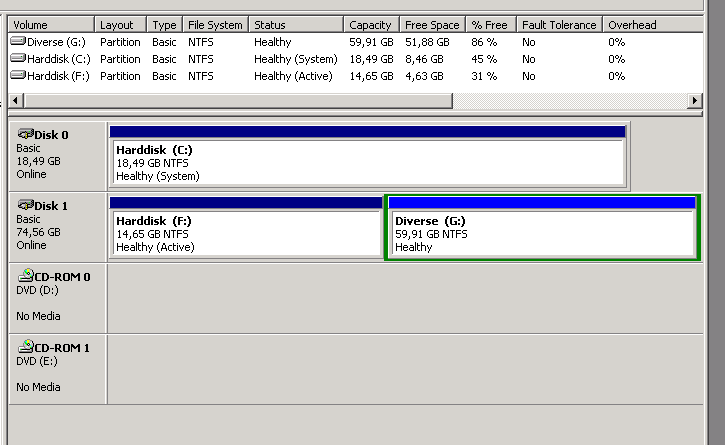Click the right arrow of the horizontal scrollbar
725x445 pixels.
(694, 100)
